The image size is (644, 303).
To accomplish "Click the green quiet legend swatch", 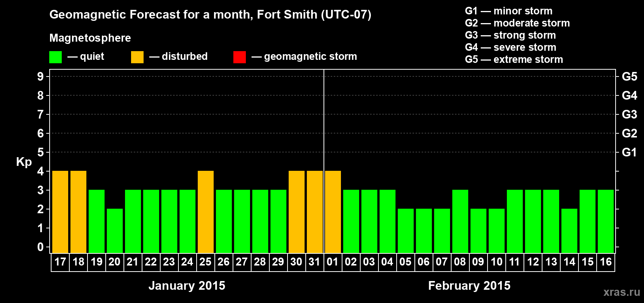I will [x=55, y=57].
